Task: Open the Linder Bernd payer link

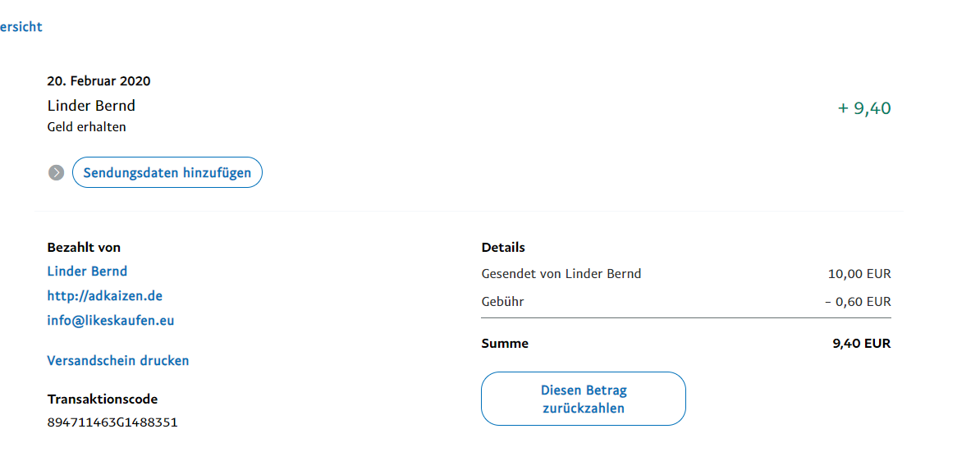Action: coord(87,271)
